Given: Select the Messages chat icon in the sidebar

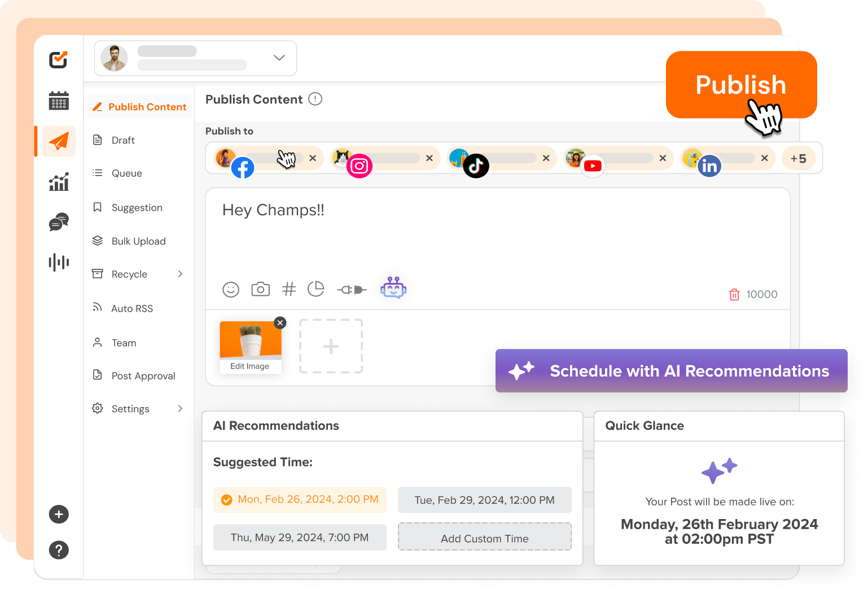Looking at the screenshot, I should 58,222.
